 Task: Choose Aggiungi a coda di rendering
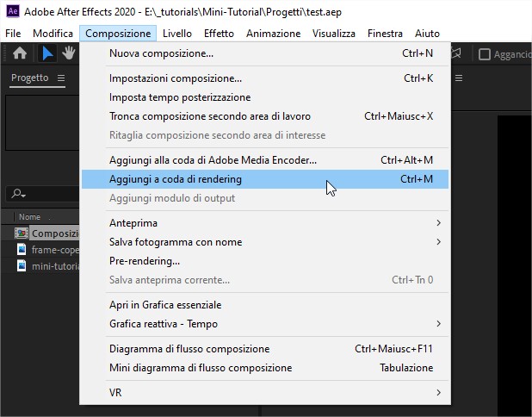coord(176,179)
